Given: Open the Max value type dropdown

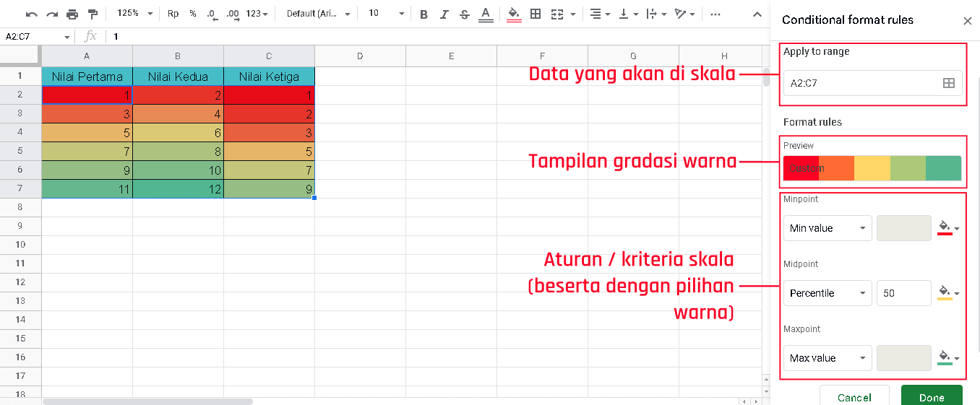Looking at the screenshot, I should coord(828,358).
